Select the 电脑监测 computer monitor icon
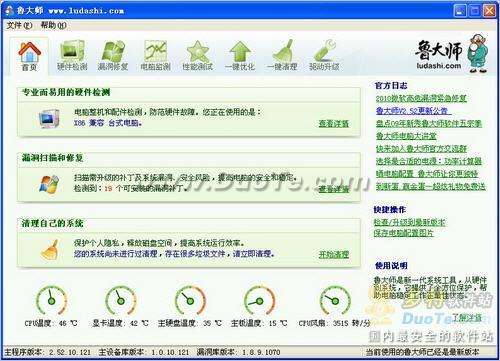 click(x=155, y=51)
